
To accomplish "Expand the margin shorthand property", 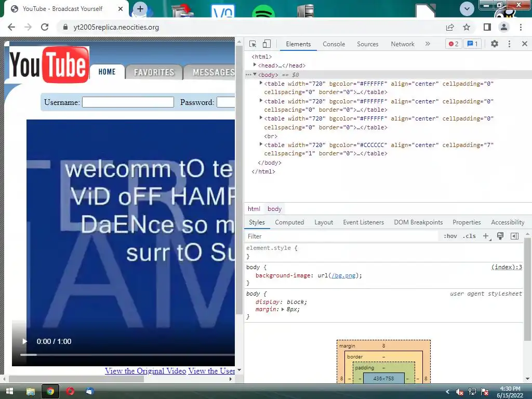I will pos(282,310).
